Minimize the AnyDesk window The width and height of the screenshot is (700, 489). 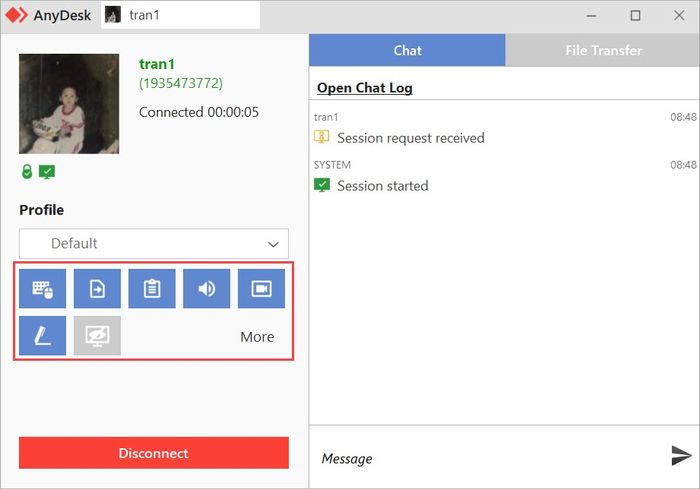[x=592, y=16]
